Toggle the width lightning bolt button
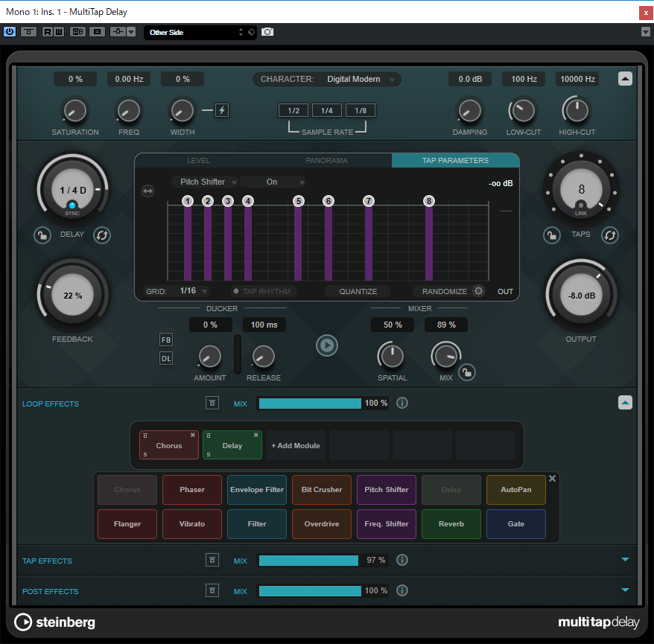The width and height of the screenshot is (654, 644). 222,110
